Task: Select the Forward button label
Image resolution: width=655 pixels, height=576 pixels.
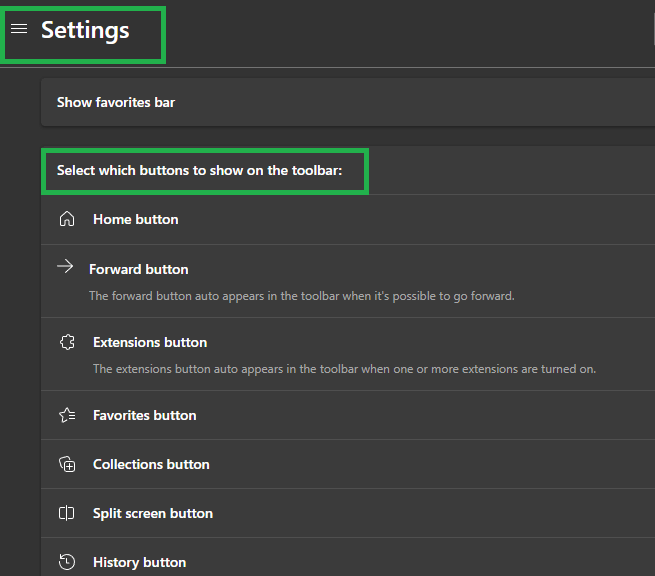Action: click(138, 269)
